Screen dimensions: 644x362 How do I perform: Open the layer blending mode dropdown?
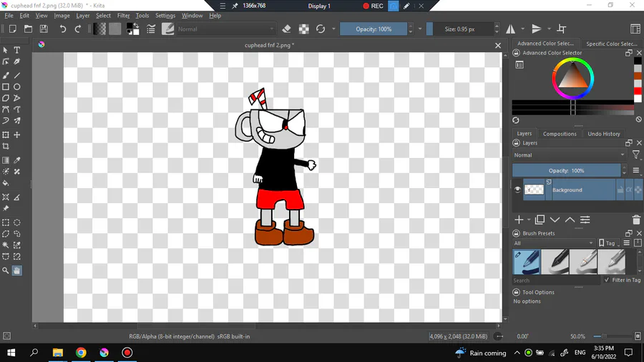pyautogui.click(x=570, y=155)
